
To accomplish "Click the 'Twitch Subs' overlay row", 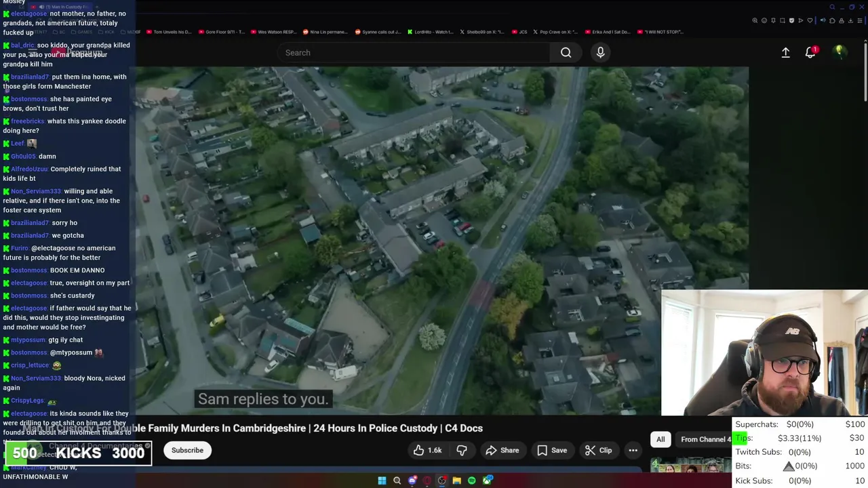I will (x=800, y=452).
